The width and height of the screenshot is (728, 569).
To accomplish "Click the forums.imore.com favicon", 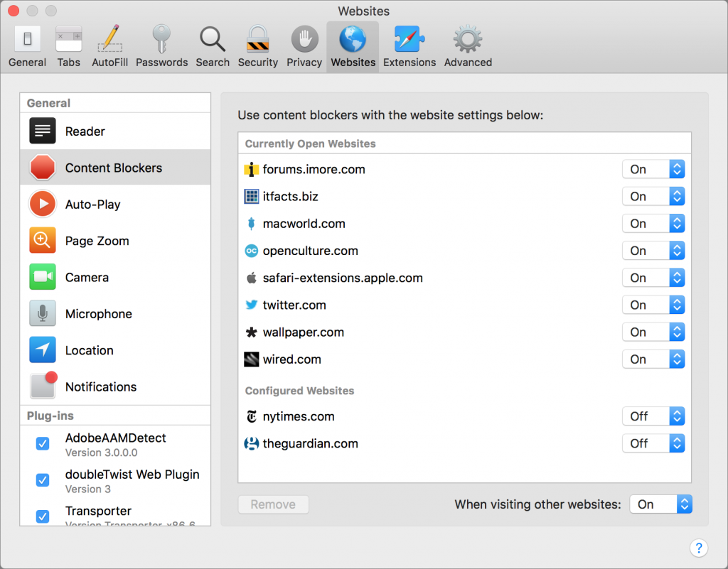I will pyautogui.click(x=251, y=170).
